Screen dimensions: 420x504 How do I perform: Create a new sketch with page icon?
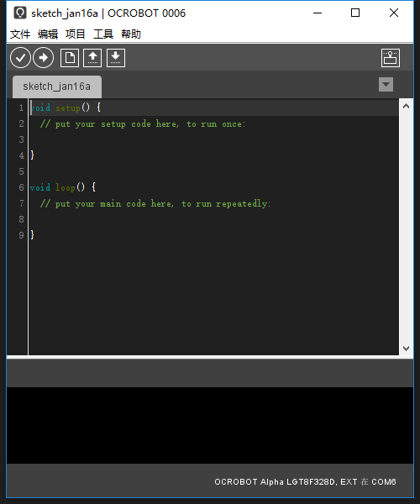tap(70, 58)
